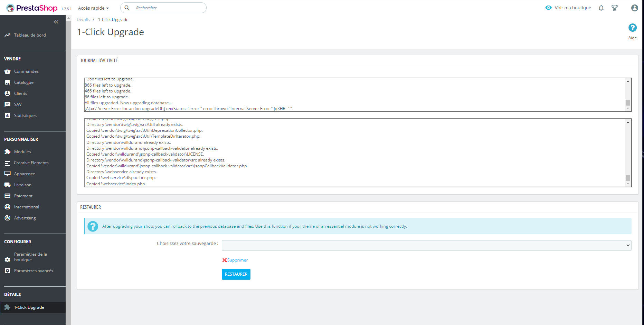
Task: Click the Livraison truck icon
Action: pos(7,185)
